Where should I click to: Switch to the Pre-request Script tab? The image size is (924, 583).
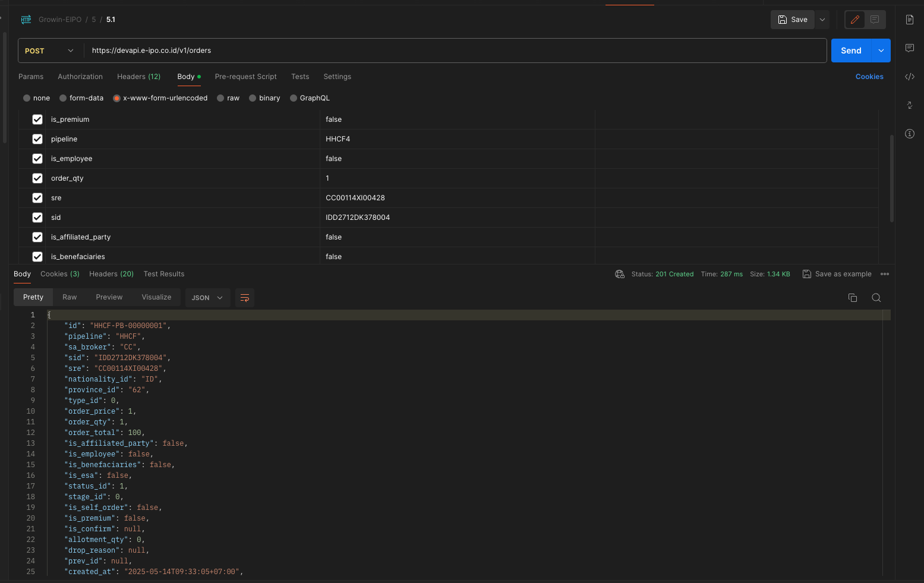click(x=246, y=77)
